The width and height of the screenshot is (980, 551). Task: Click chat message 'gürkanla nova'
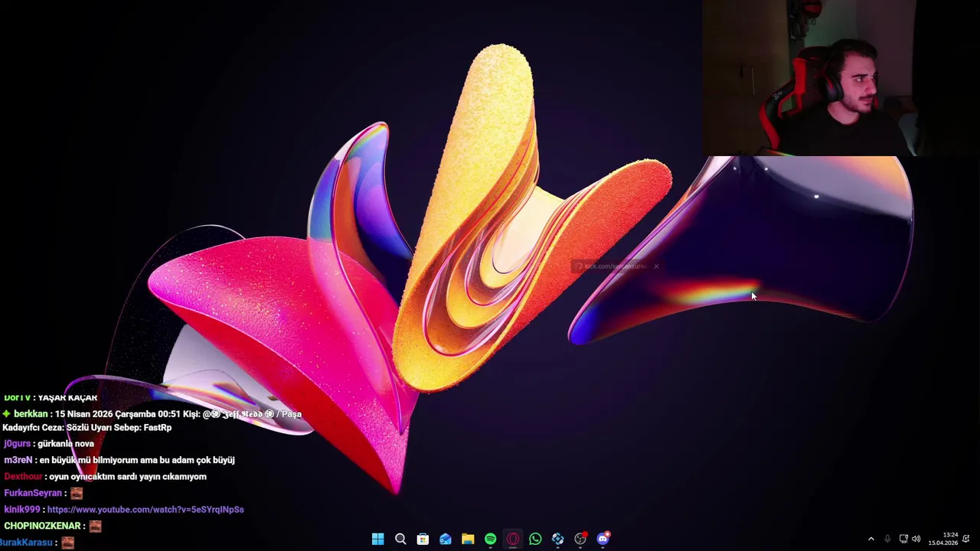[x=66, y=444]
